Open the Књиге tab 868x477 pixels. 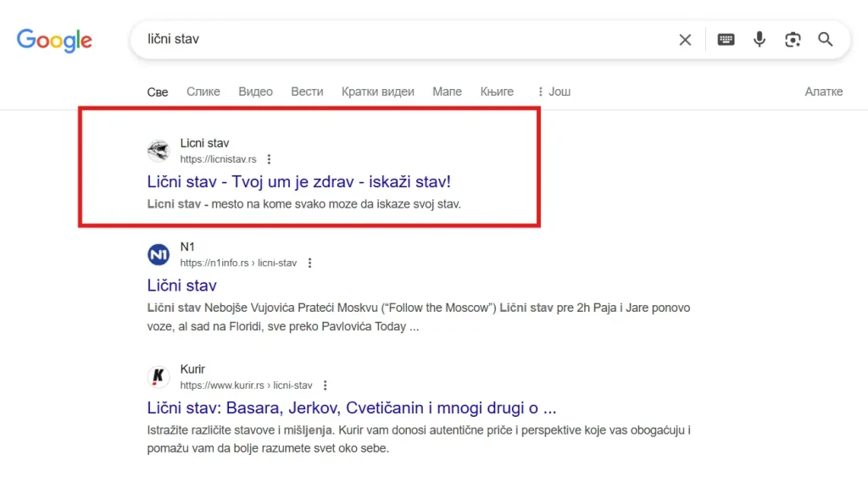click(497, 92)
